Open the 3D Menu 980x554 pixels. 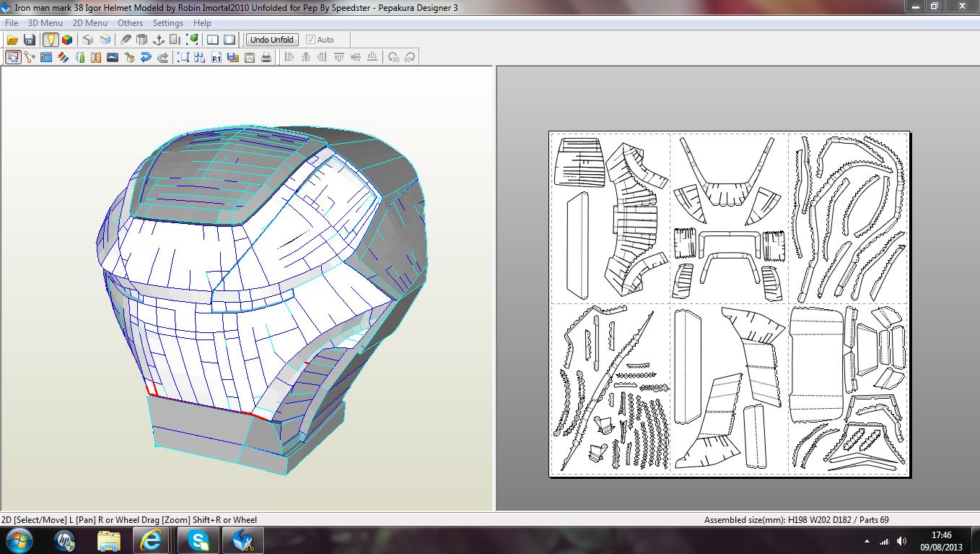click(45, 23)
